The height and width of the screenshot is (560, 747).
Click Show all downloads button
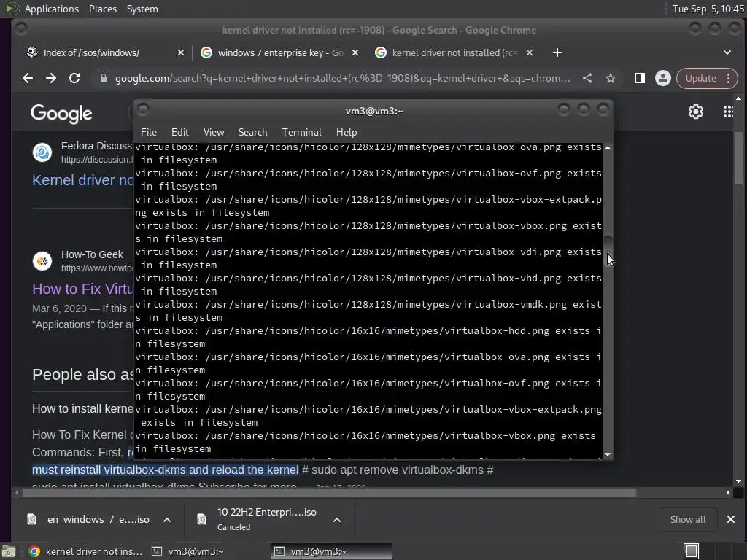pos(688,519)
